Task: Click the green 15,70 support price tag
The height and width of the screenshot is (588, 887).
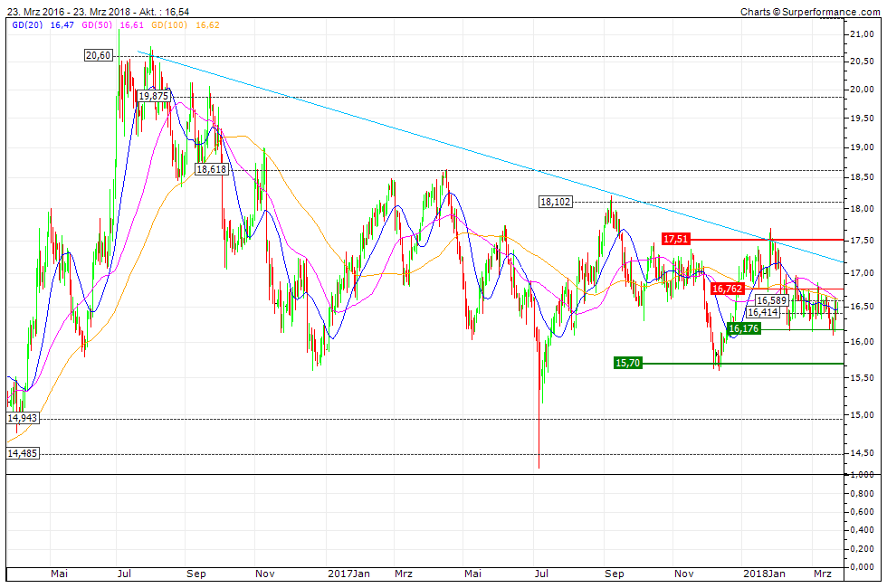Action: click(626, 362)
